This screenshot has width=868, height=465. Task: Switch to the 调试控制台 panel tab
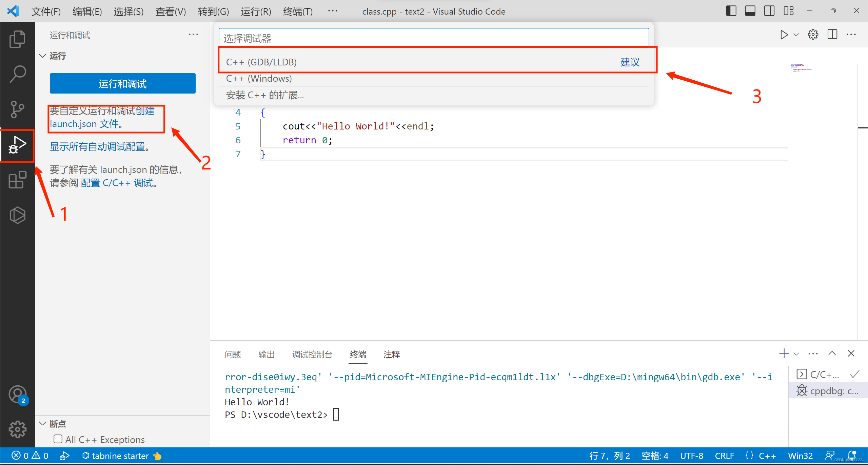(x=312, y=355)
